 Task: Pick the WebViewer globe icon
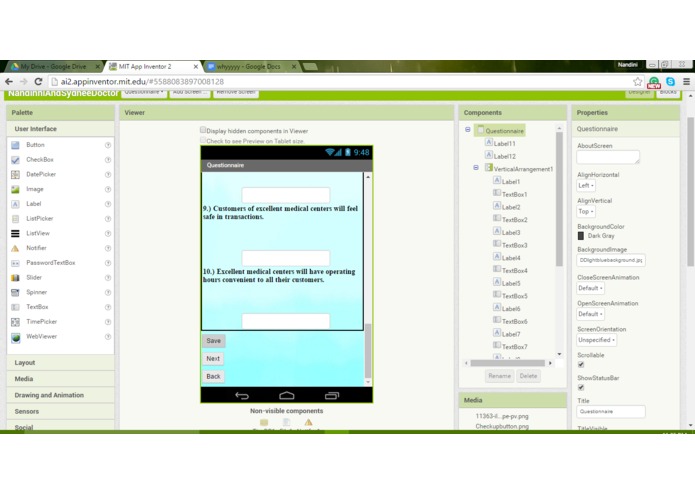coord(16,337)
